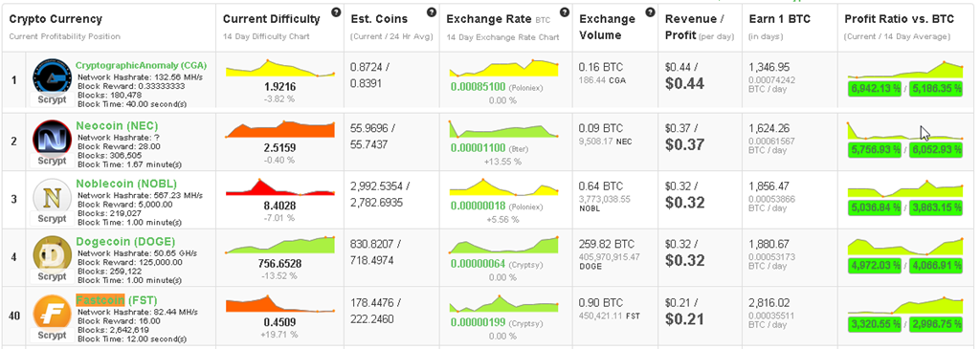Click Neocoin exchange rate 0.00001100 value
Screen dimensions: 980x349
tap(478, 148)
